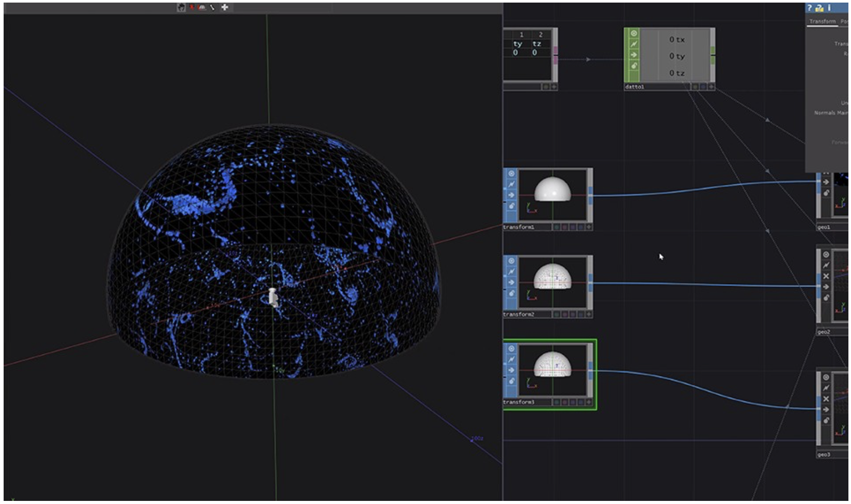
Task: Toggle the lock flag on transform3
Action: pos(511,381)
